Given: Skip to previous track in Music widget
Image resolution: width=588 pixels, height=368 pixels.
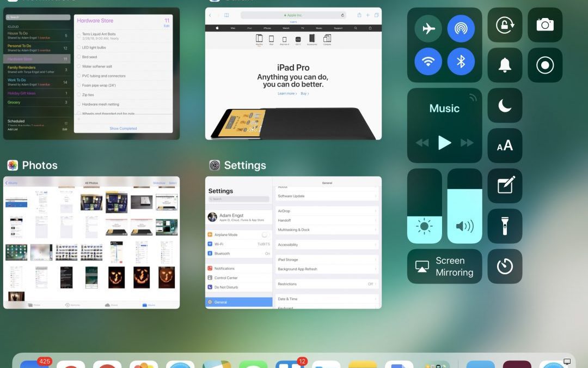Looking at the screenshot, I should pyautogui.click(x=422, y=143).
